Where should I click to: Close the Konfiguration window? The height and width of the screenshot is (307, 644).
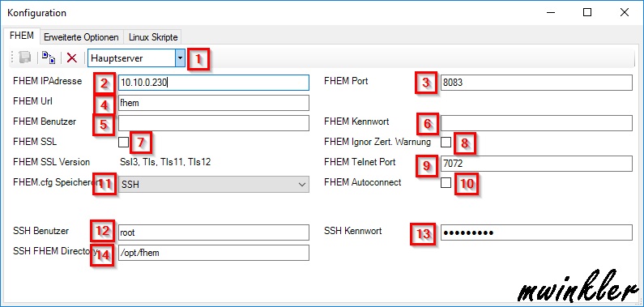pyautogui.click(x=625, y=13)
